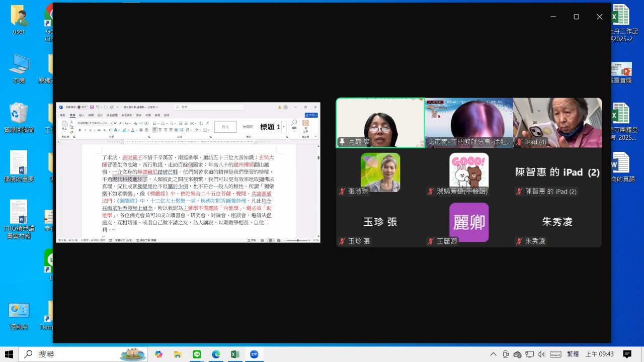Click the center alignment icon
This screenshot has height=362, width=644.
160,130
